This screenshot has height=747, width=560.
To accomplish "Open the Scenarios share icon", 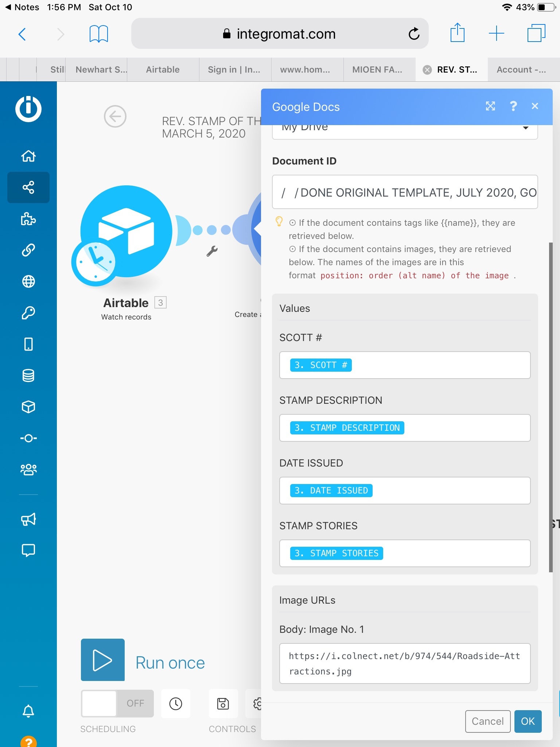I will coord(28,187).
